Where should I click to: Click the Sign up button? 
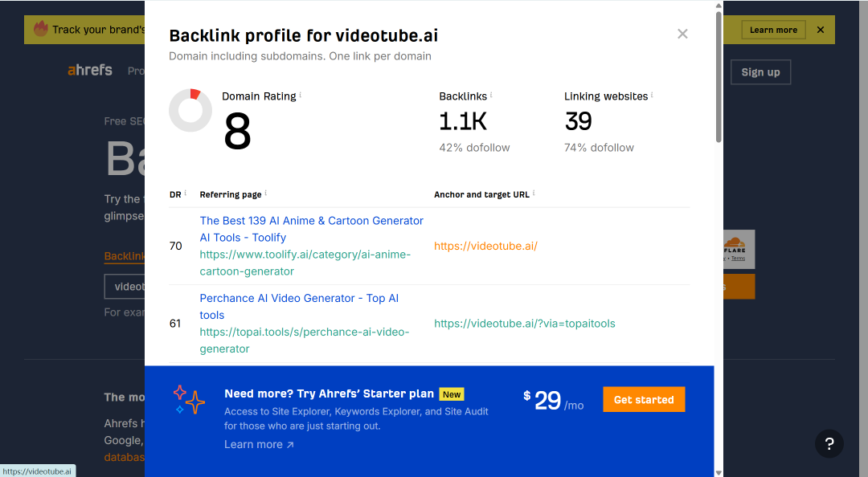[x=760, y=72]
